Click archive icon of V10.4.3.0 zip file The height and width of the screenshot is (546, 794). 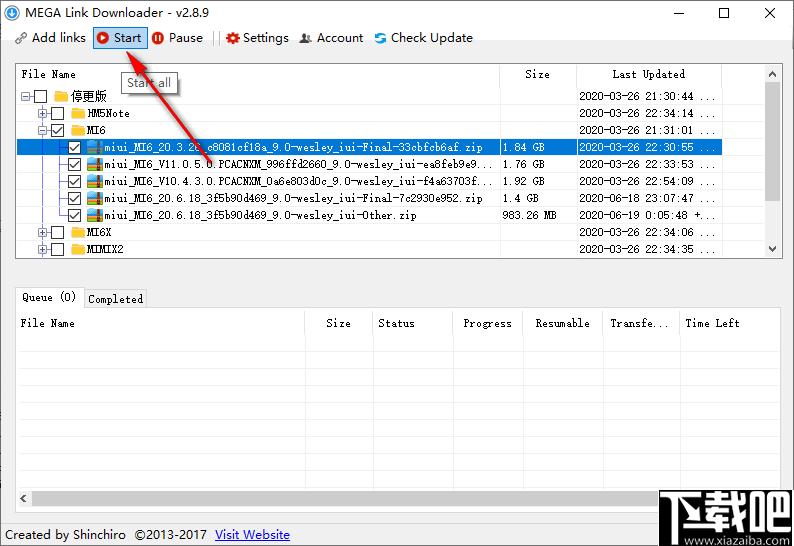tap(95, 181)
